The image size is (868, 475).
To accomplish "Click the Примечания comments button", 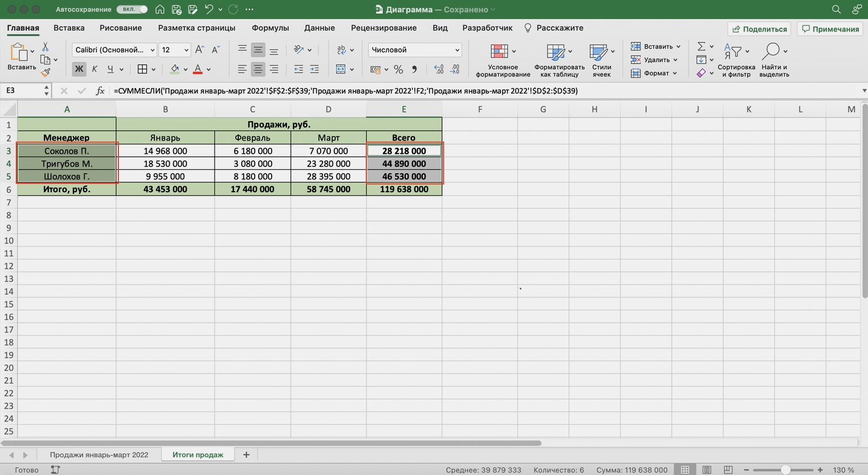I will 830,29.
